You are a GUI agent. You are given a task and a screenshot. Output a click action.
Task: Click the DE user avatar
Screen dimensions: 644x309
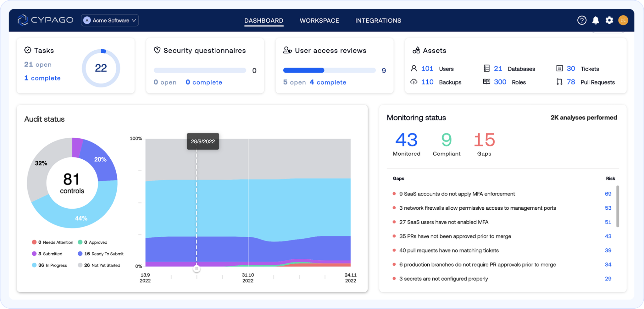tap(623, 20)
